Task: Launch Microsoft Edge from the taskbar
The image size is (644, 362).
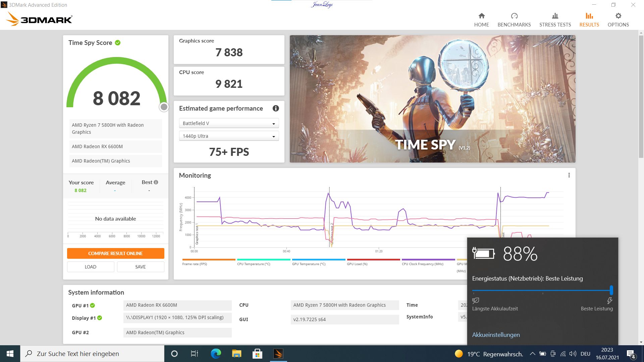Action: pos(216,354)
